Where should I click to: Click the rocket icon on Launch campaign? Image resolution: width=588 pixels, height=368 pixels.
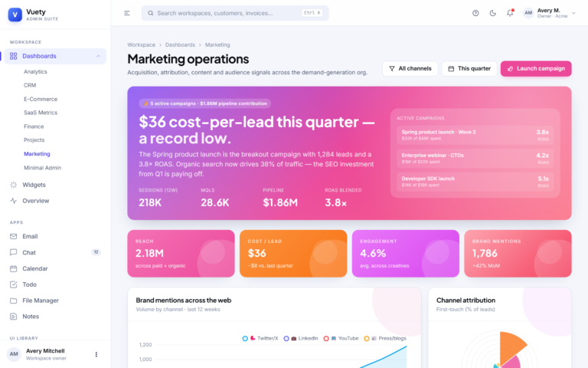(x=510, y=69)
